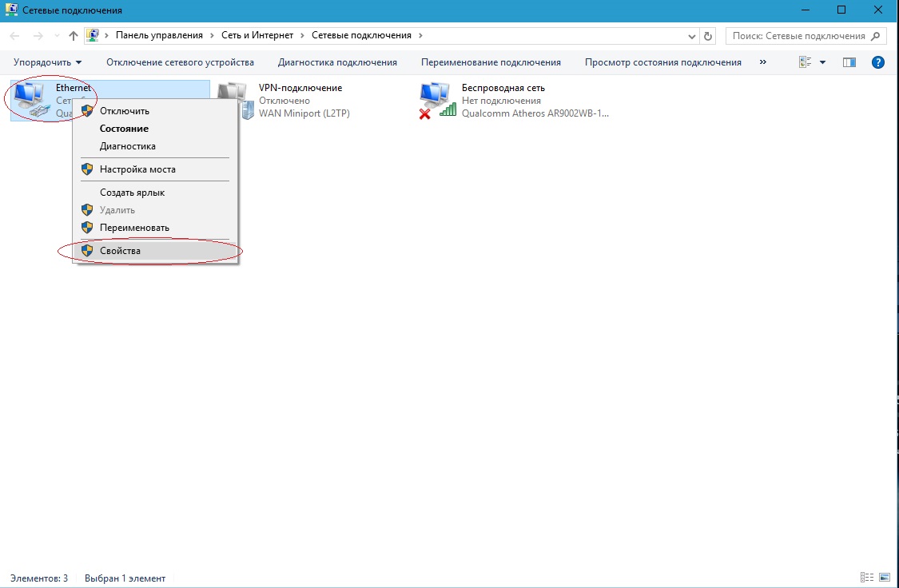The height and width of the screenshot is (588, 899).
Task: Click the refresh icon in address bar
Action: click(707, 36)
